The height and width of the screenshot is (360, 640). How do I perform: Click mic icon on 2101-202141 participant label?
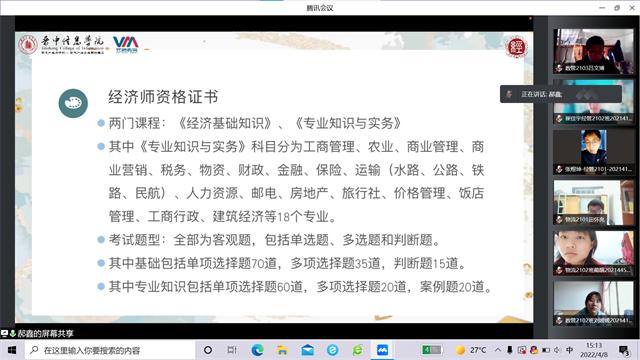(x=559, y=169)
